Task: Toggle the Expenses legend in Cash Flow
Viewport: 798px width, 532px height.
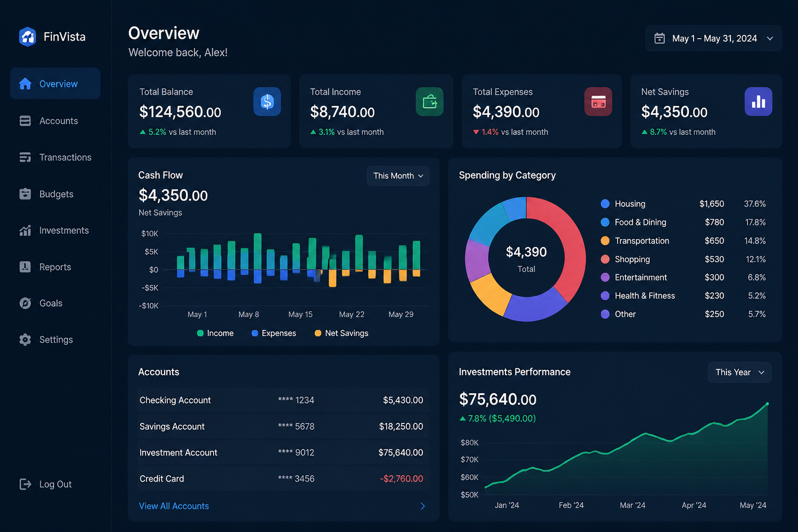Action: (x=274, y=333)
